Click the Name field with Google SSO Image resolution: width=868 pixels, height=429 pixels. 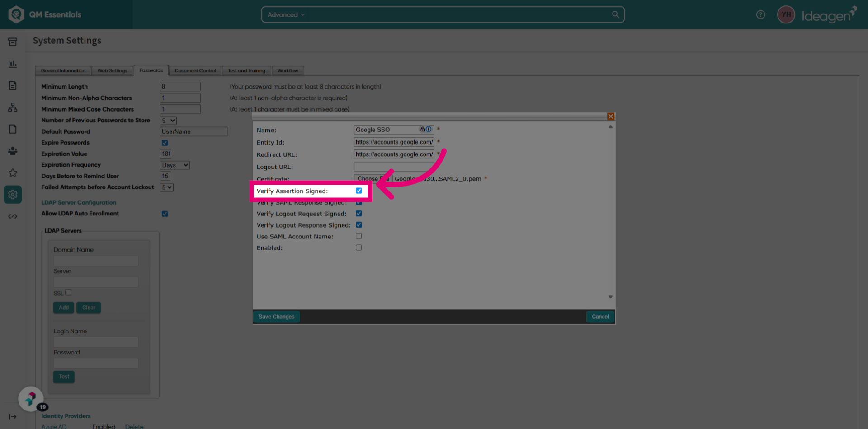pyautogui.click(x=394, y=130)
